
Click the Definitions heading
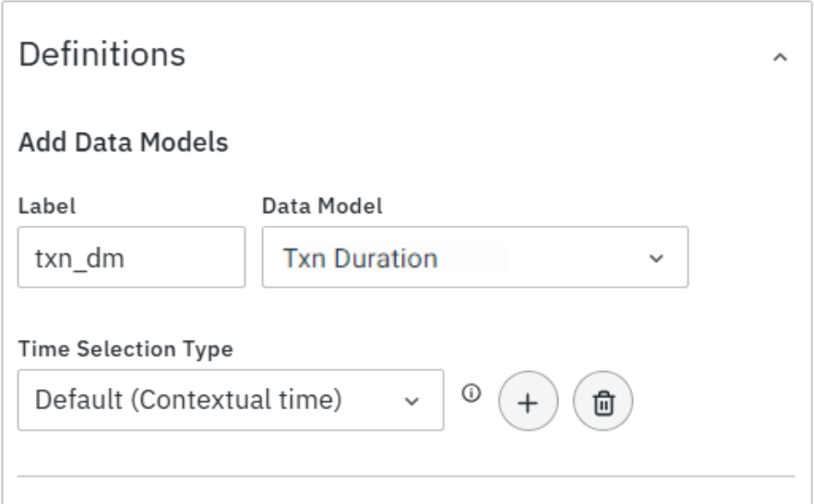pyautogui.click(x=102, y=54)
